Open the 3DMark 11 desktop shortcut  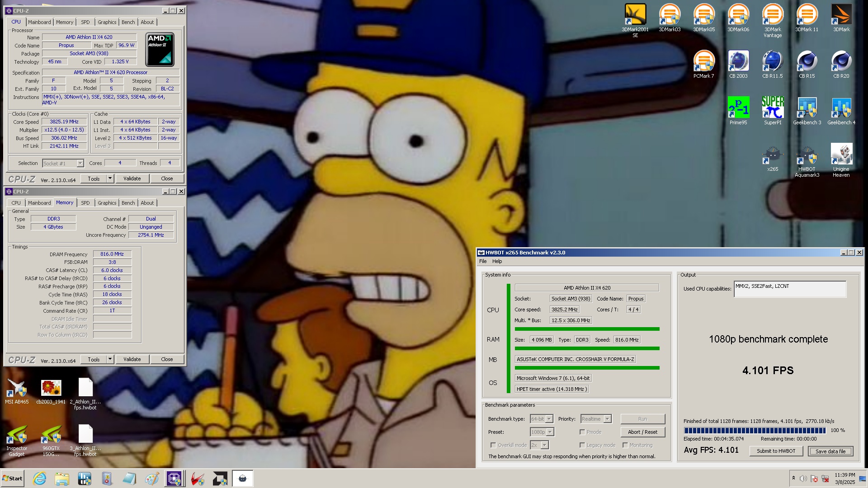807,18
